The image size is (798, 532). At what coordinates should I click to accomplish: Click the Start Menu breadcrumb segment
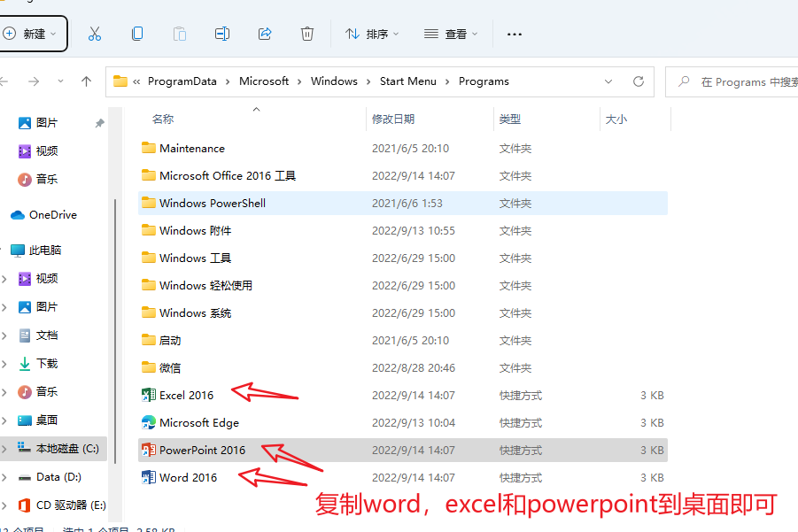click(x=407, y=81)
